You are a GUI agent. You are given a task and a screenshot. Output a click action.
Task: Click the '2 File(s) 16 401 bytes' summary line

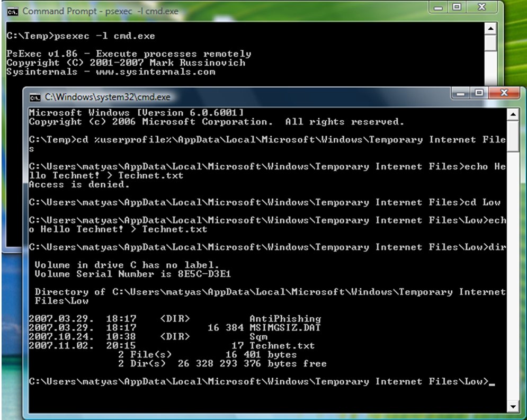point(208,355)
